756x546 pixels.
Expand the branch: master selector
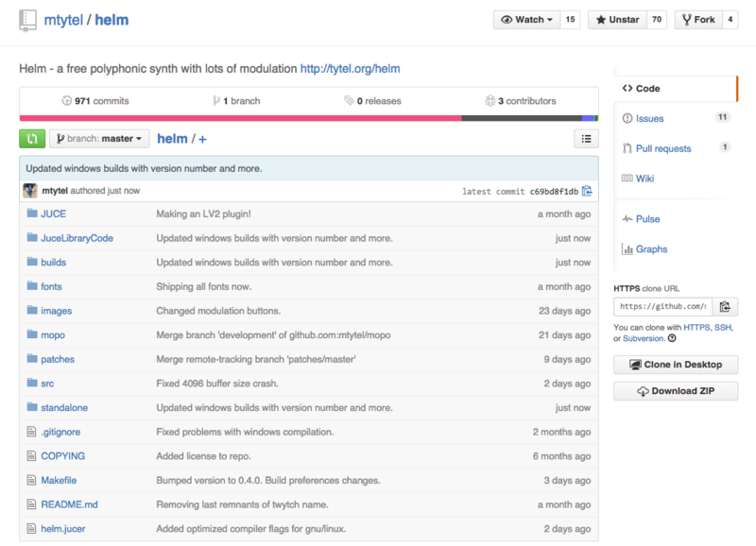pos(99,139)
